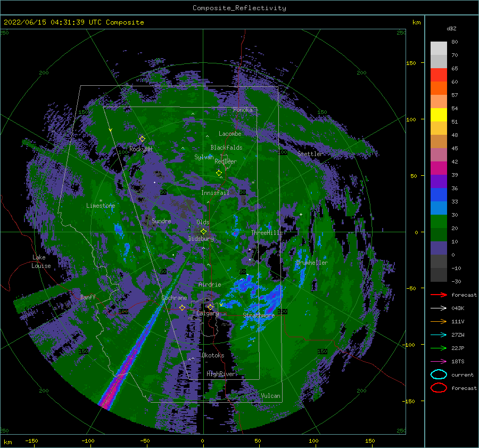Click the Stettler label on map
The width and height of the screenshot is (479, 448).
coord(310,154)
